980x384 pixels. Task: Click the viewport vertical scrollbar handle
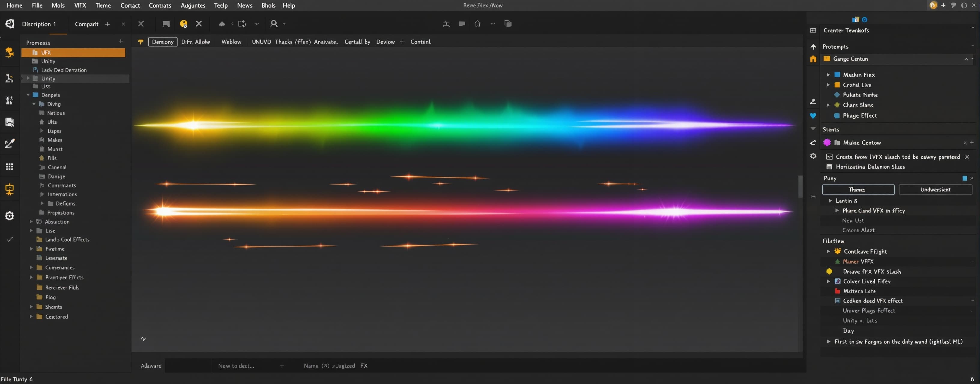800,186
